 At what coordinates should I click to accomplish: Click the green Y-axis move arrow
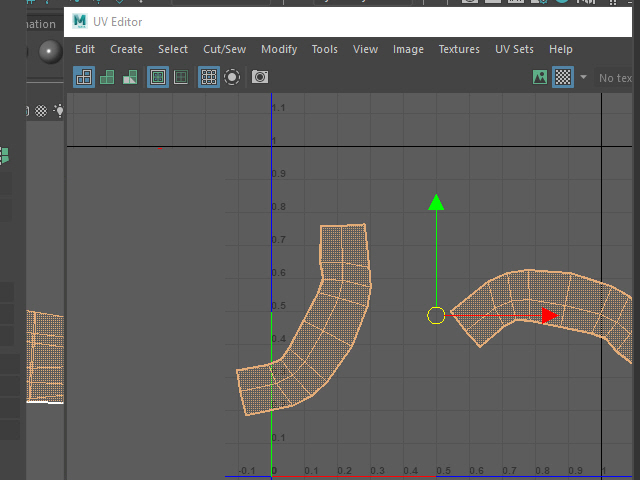tap(436, 204)
